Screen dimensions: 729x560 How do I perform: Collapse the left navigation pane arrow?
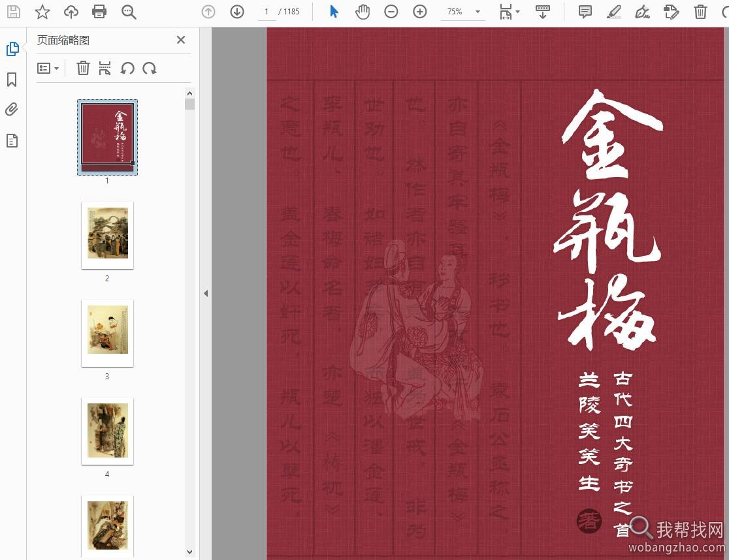(206, 294)
